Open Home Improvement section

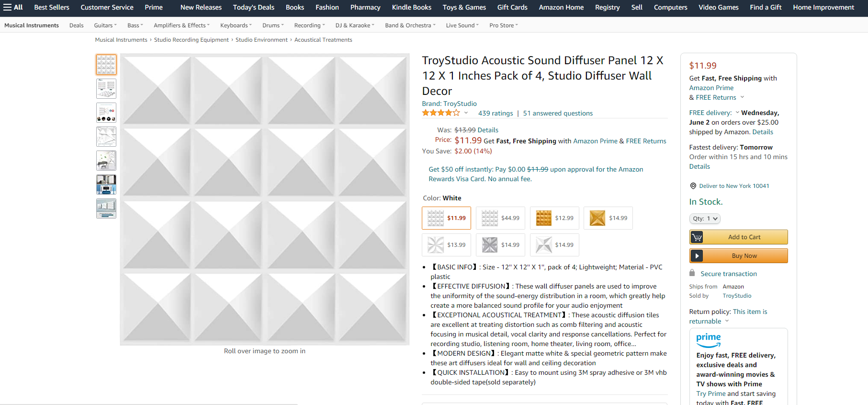click(823, 7)
